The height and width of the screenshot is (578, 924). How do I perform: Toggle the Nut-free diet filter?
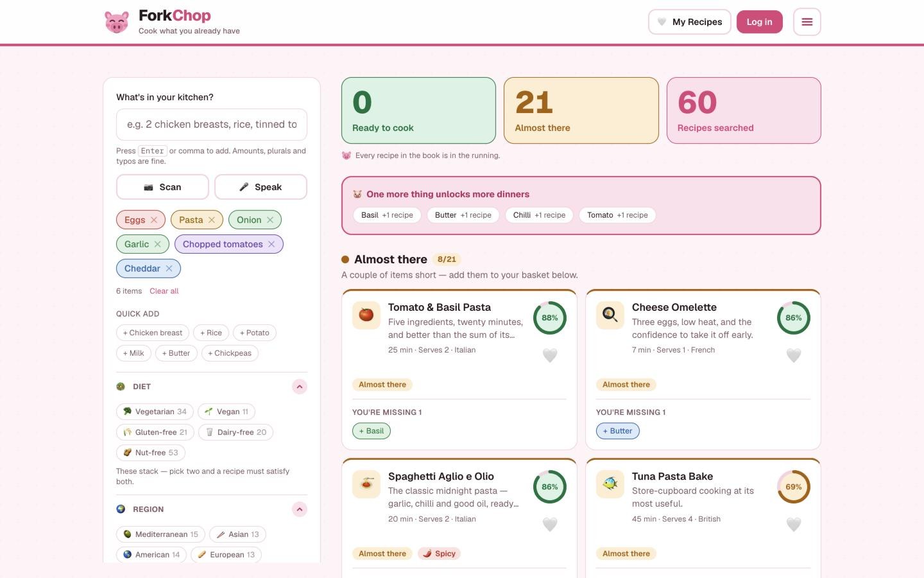[x=151, y=453]
